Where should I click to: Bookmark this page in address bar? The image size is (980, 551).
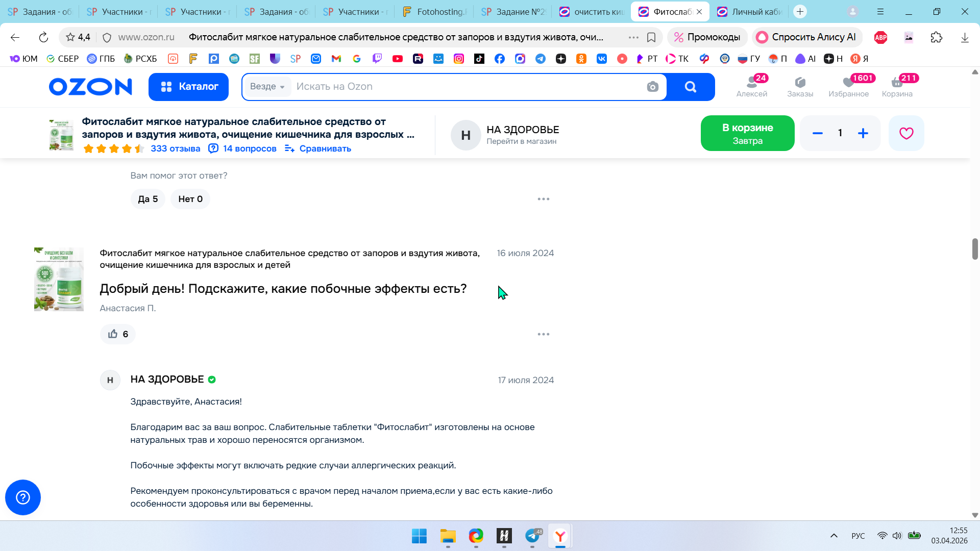[x=651, y=37]
